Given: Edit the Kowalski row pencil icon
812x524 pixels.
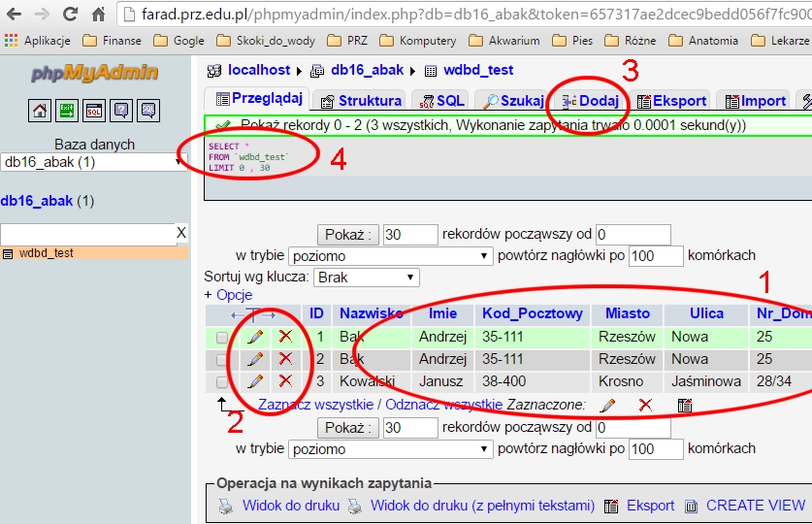Looking at the screenshot, I should point(255,381).
